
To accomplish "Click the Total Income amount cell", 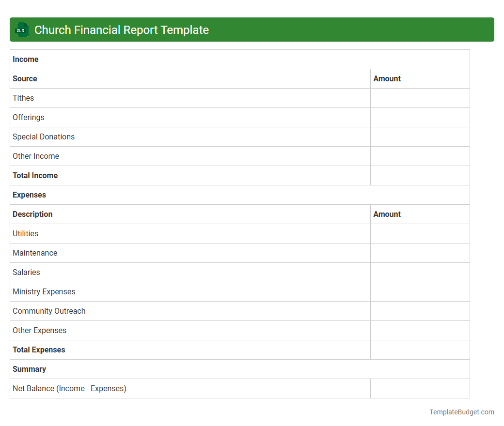I will pos(420,175).
